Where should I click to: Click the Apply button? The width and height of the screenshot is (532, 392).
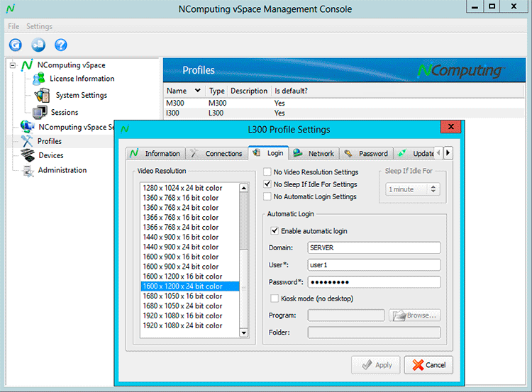click(375, 365)
